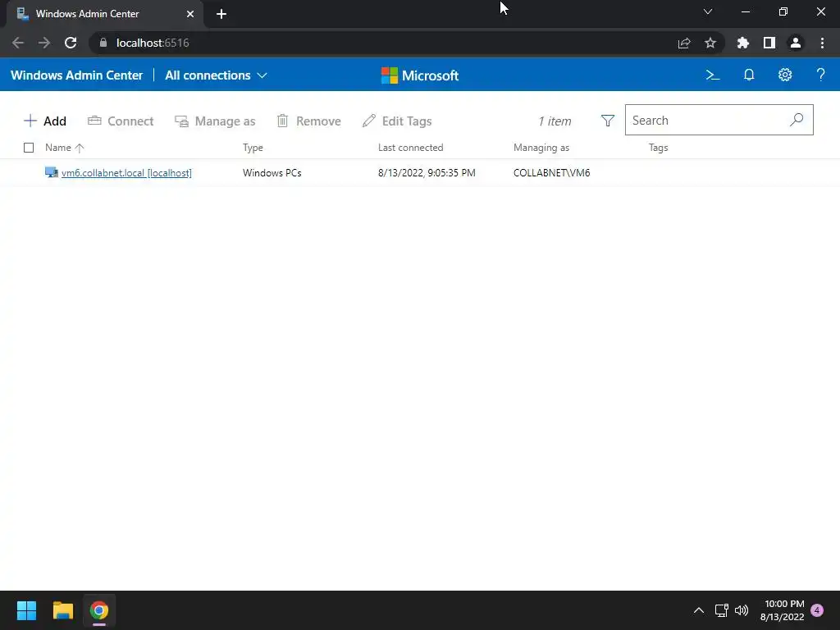
Task: Click the 1 item count
Action: click(x=555, y=121)
